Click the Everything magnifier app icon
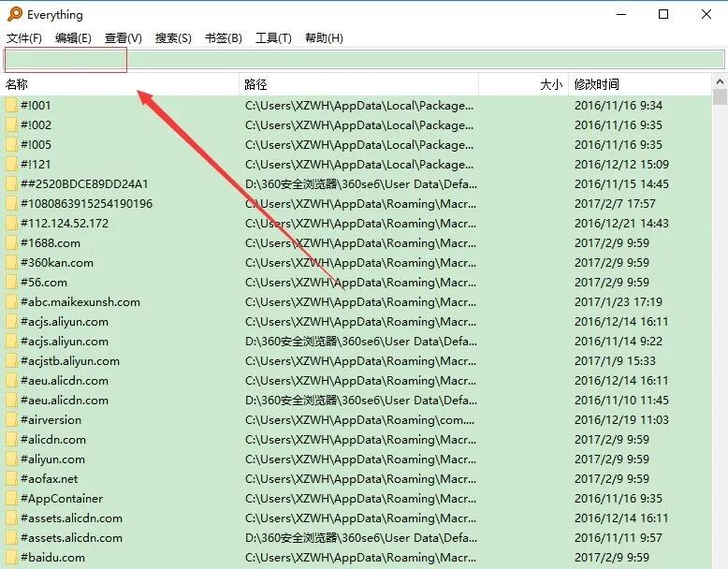Screen dimensions: 728x569 15,14
